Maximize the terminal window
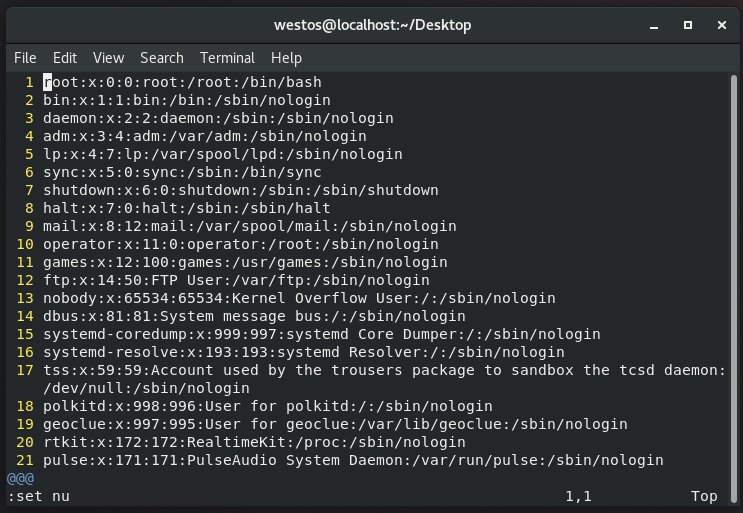The width and height of the screenshot is (743, 513). click(x=688, y=25)
